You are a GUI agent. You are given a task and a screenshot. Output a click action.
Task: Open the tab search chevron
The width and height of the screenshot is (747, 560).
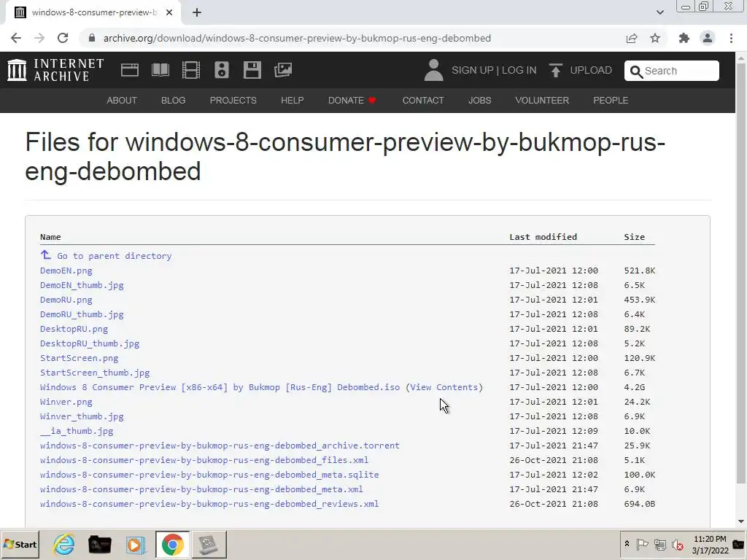coord(659,12)
